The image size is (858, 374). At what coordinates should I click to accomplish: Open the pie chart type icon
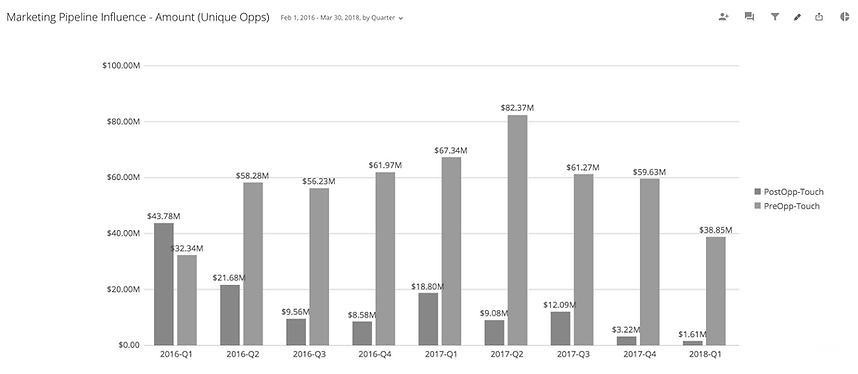(844, 17)
